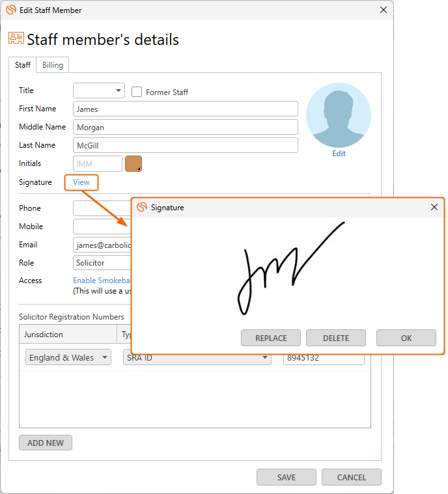Viewport: 448px width, 494px height.
Task: Click the Enable Smokeball access link
Action: pyautogui.click(x=102, y=281)
